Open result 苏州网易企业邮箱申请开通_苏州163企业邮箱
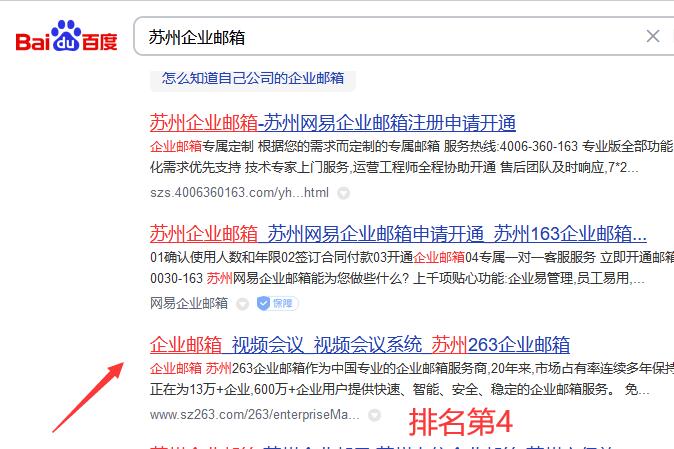This screenshot has width=674, height=449. point(398,234)
